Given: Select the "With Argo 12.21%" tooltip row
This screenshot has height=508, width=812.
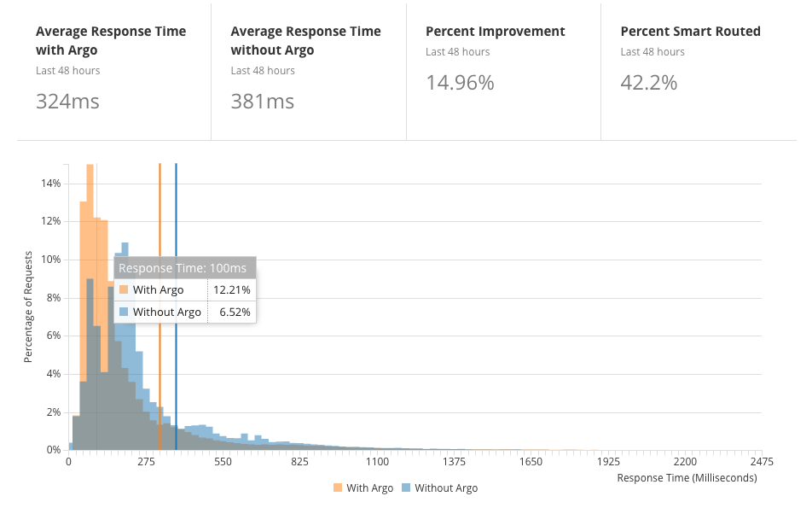Looking at the screenshot, I should coord(183,289).
